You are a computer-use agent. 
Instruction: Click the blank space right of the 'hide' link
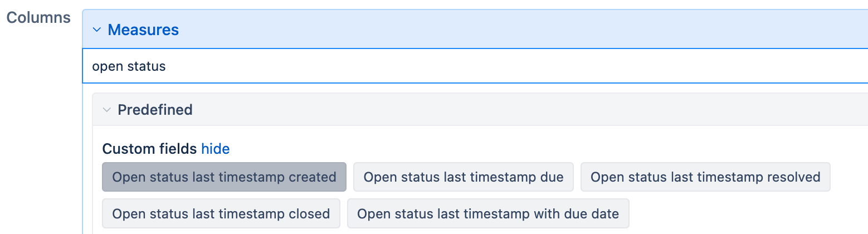pos(501,149)
